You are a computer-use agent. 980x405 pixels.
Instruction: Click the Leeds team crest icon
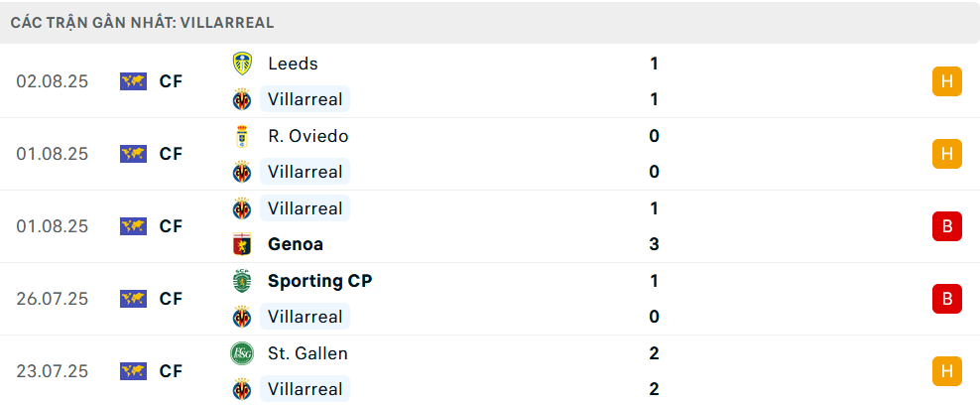[x=242, y=64]
